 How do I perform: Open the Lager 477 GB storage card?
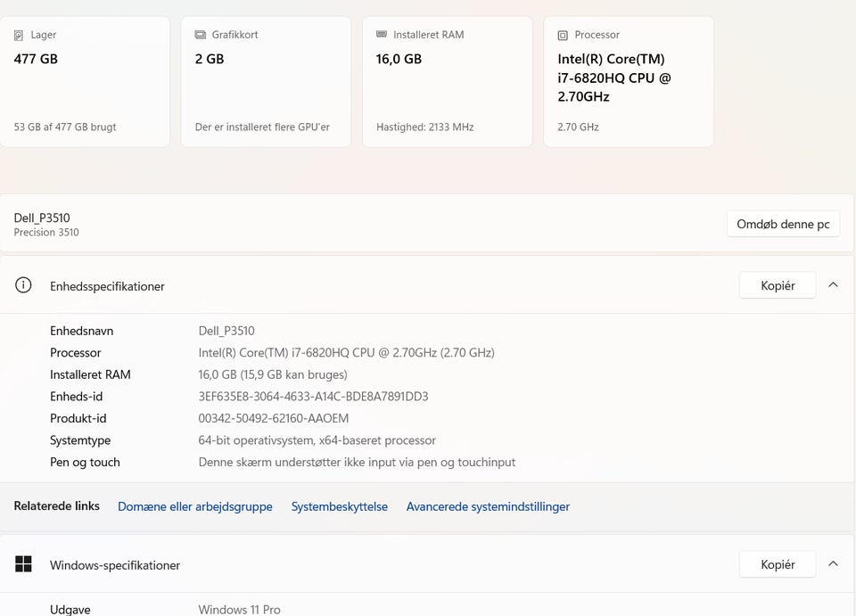[x=85, y=82]
